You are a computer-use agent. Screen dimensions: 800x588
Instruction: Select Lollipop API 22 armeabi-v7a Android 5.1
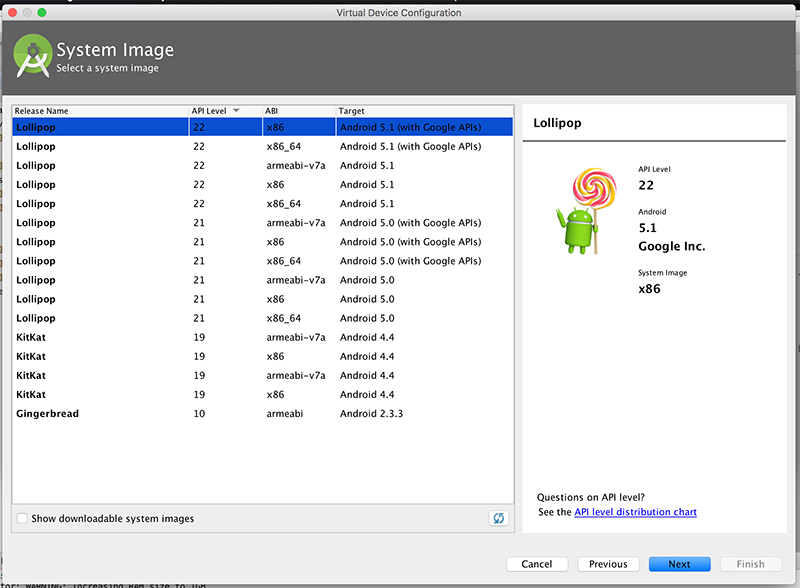[200, 165]
